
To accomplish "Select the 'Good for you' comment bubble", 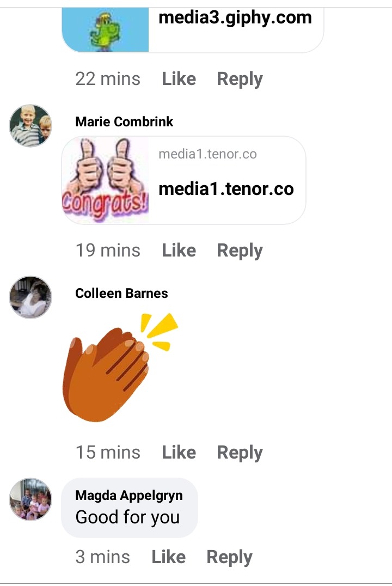I will coord(129,508).
